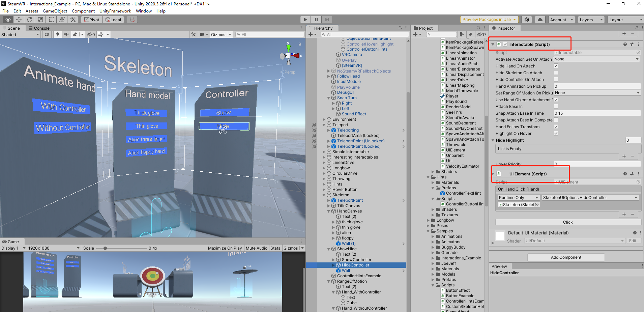
Task: Toggle scene audio speaker icon
Action: tap(66, 34)
